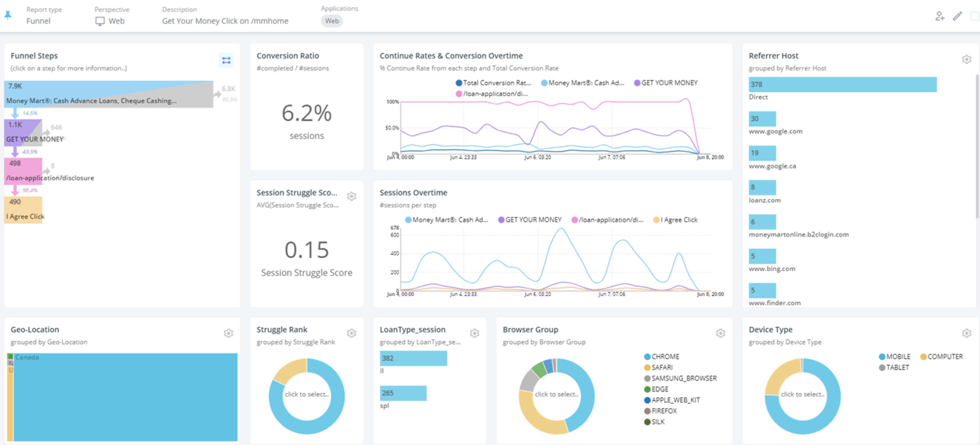The image size is (980, 445).
Task: Toggle /loan-application legend in Continue Rates chart
Action: pos(491,94)
